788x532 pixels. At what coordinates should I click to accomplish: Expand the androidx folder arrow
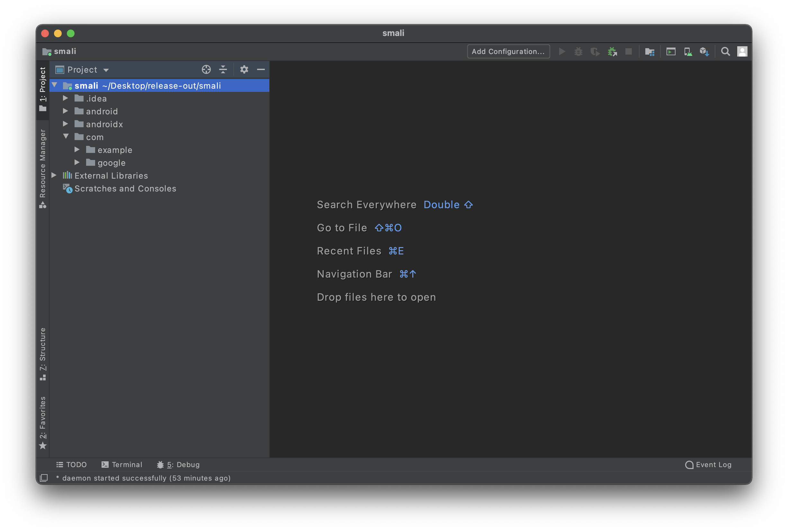click(66, 124)
